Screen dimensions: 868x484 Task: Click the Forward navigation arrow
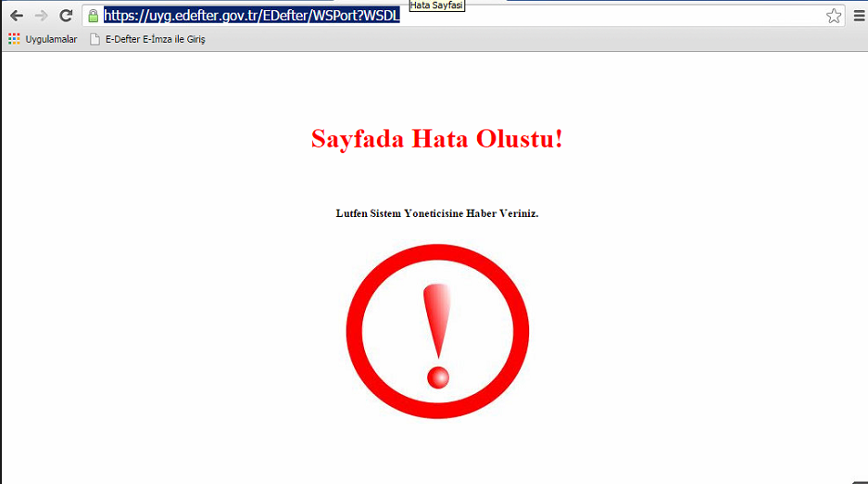(41, 16)
